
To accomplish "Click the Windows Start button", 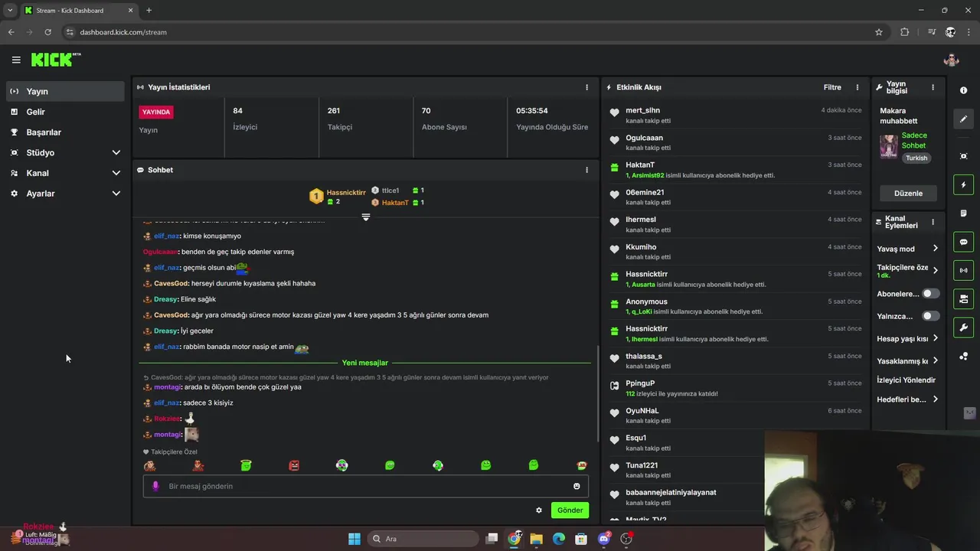I will (x=354, y=539).
